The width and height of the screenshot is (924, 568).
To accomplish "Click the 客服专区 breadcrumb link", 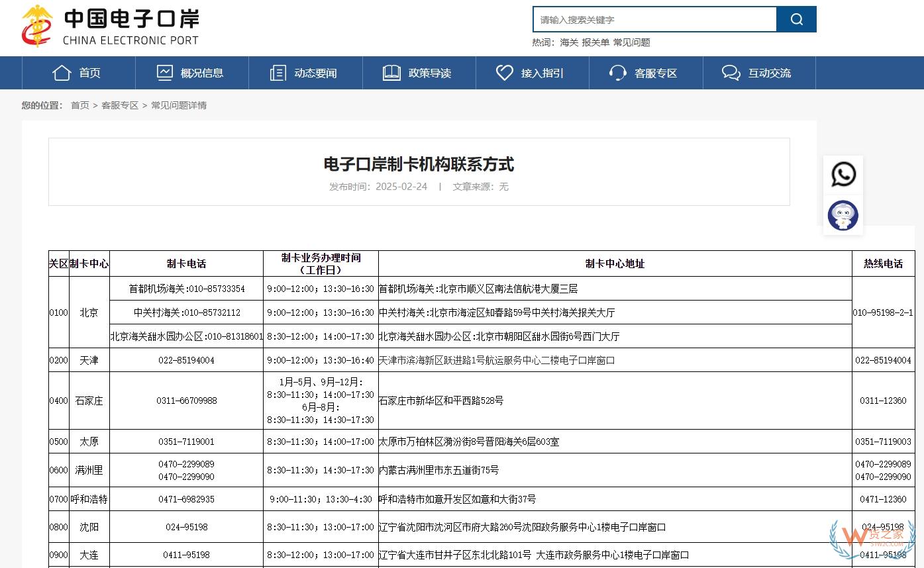I will 120,105.
